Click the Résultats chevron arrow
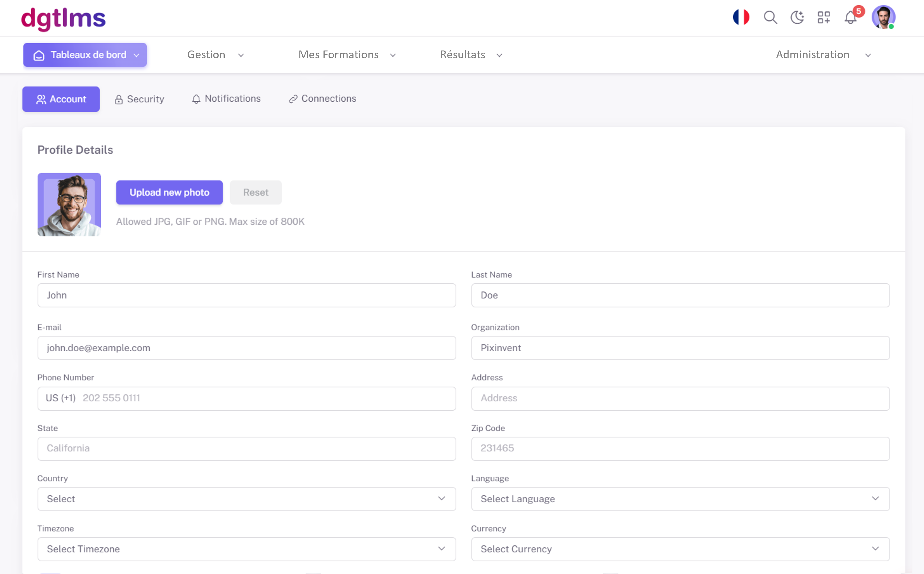 coord(500,56)
